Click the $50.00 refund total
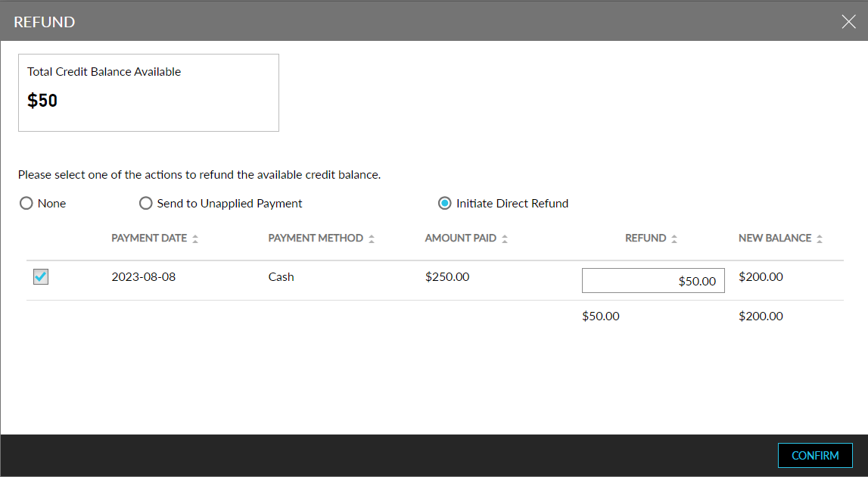This screenshot has width=868, height=477. pos(601,316)
